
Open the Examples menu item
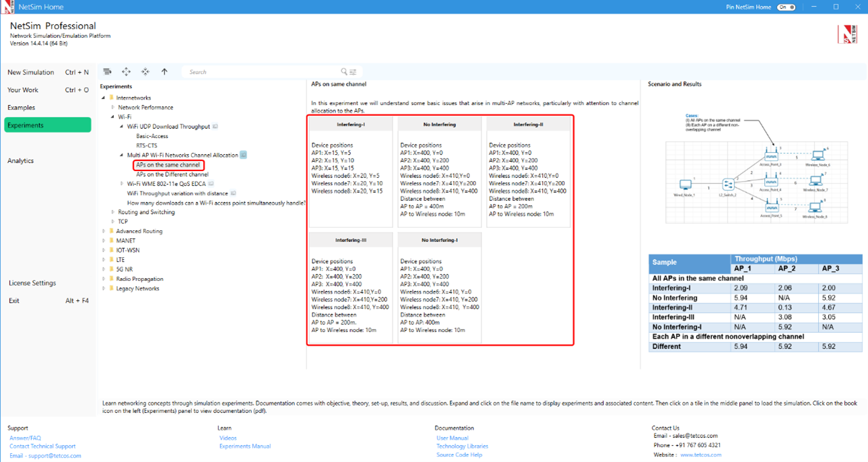coord(22,108)
